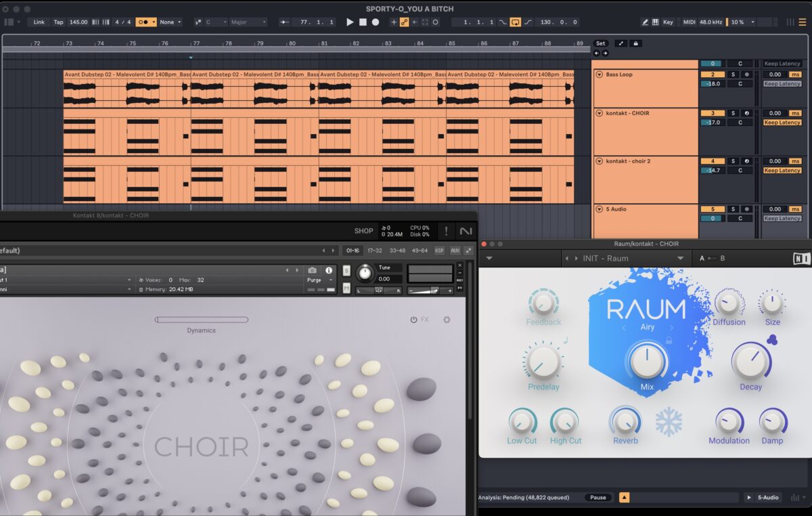This screenshot has width=812, height=516.
Task: Switch the Raum A/B comparison toggle
Action: coord(712,258)
